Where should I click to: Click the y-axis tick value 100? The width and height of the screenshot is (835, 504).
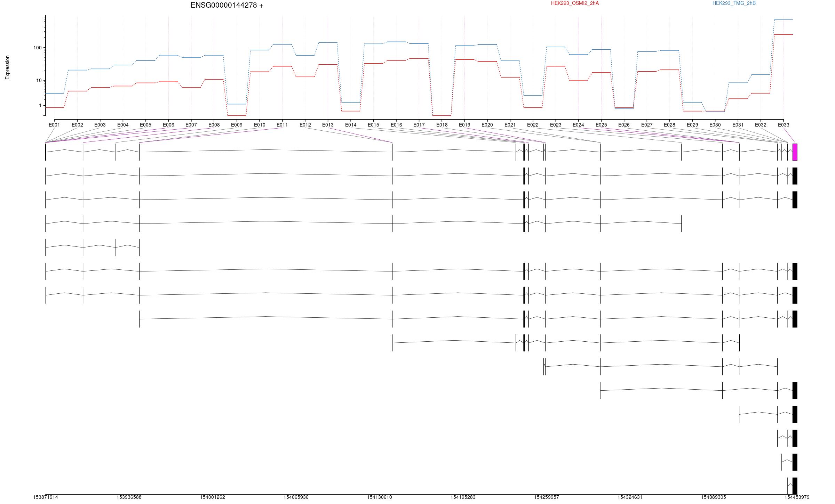tap(37, 48)
